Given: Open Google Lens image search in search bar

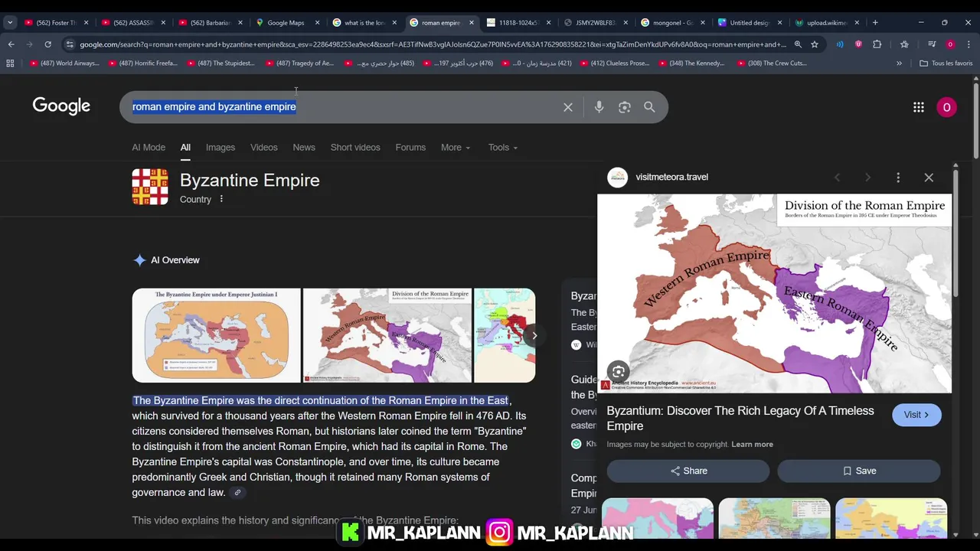Looking at the screenshot, I should point(625,107).
